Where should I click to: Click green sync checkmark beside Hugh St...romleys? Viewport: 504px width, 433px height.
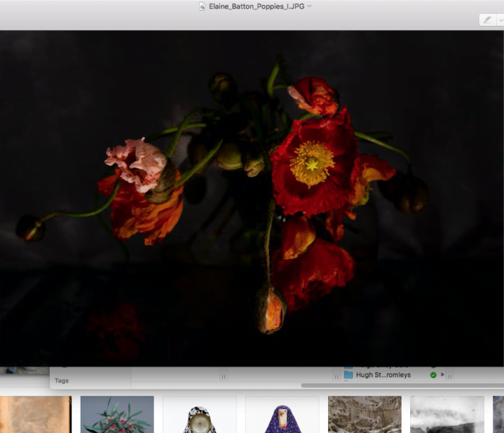433,375
